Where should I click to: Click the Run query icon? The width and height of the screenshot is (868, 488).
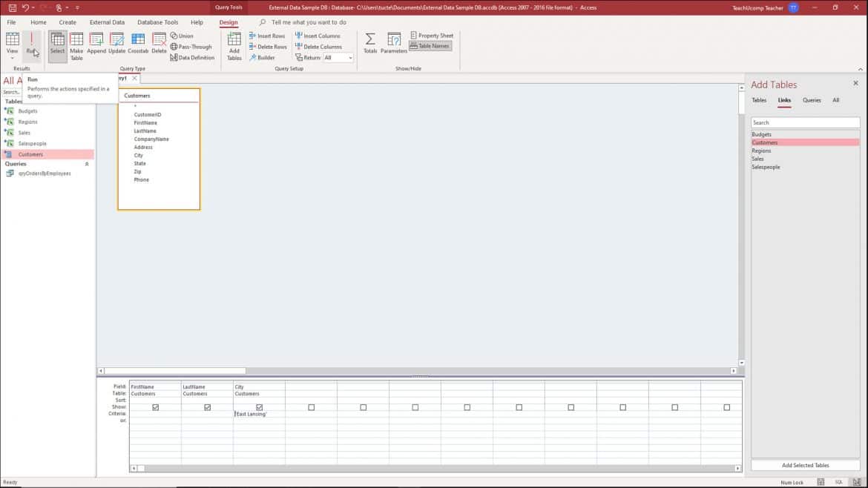coord(31,43)
